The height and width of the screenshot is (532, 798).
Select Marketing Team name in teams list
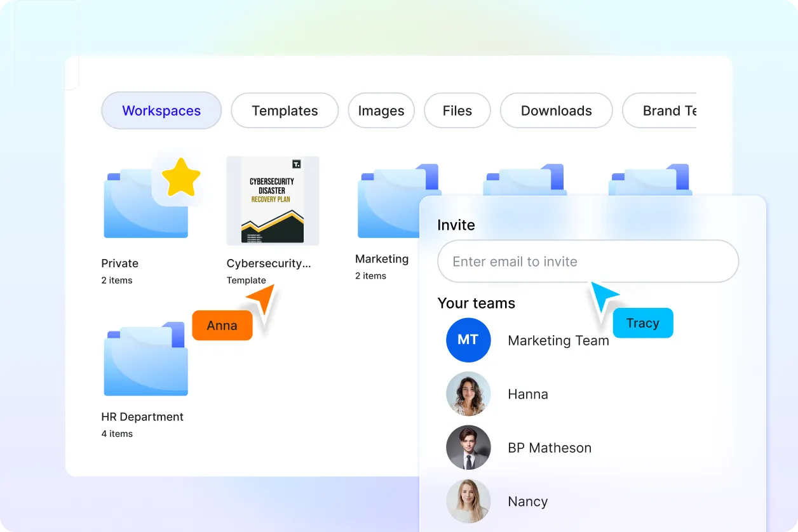click(558, 341)
